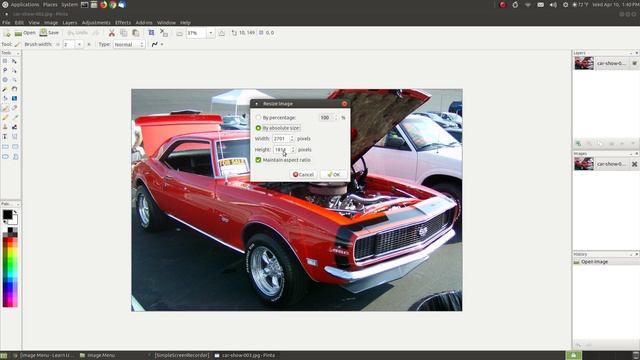This screenshot has width=640, height=360.
Task: Click car-show layer thumbnail in Layers panel
Action: coord(584,63)
